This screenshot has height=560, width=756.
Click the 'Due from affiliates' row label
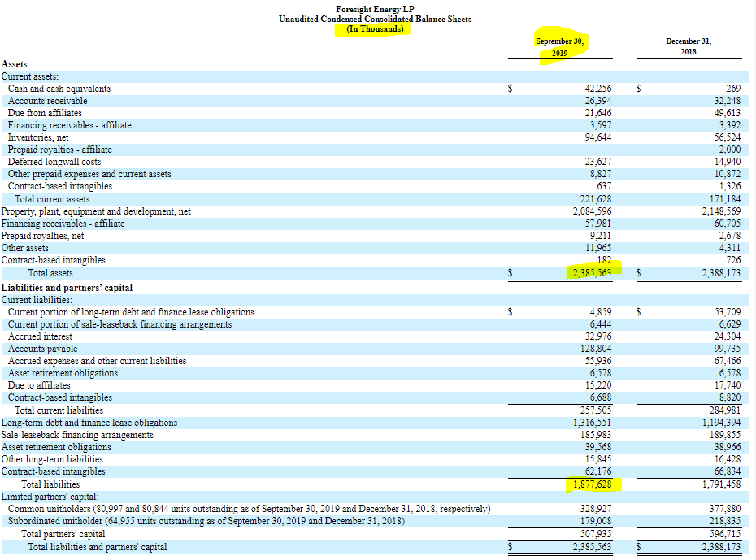click(45, 113)
